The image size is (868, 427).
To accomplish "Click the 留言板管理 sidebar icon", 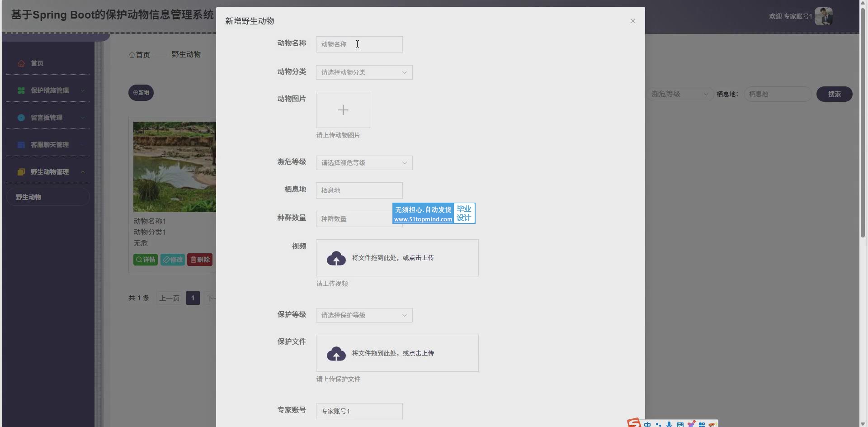I will (x=21, y=118).
